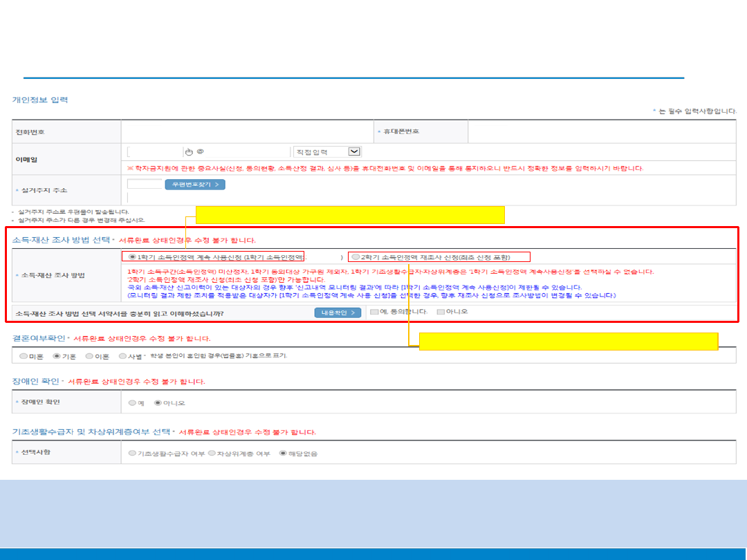Click the 전화번호 entry cell
The image size is (747, 560).
[x=247, y=131]
